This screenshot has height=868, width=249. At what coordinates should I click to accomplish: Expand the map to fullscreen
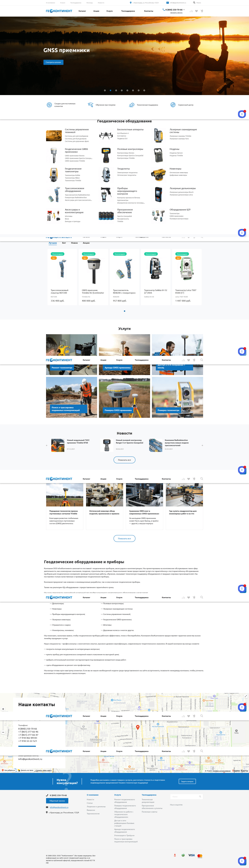tap(246, 696)
